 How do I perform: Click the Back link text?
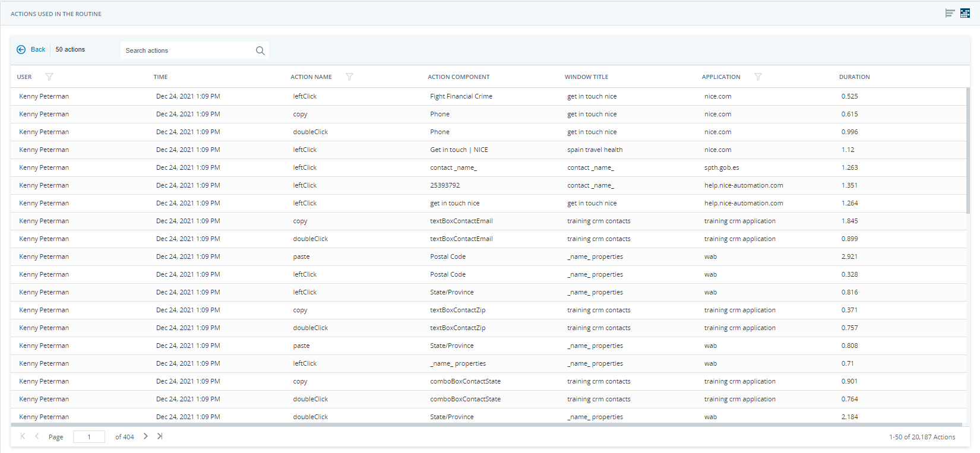point(38,50)
